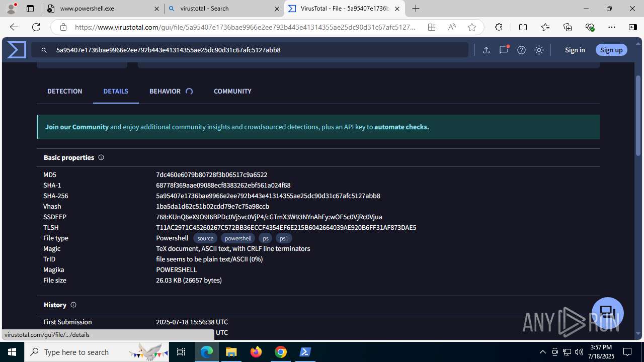Open Firefox from the taskbar

click(256, 352)
